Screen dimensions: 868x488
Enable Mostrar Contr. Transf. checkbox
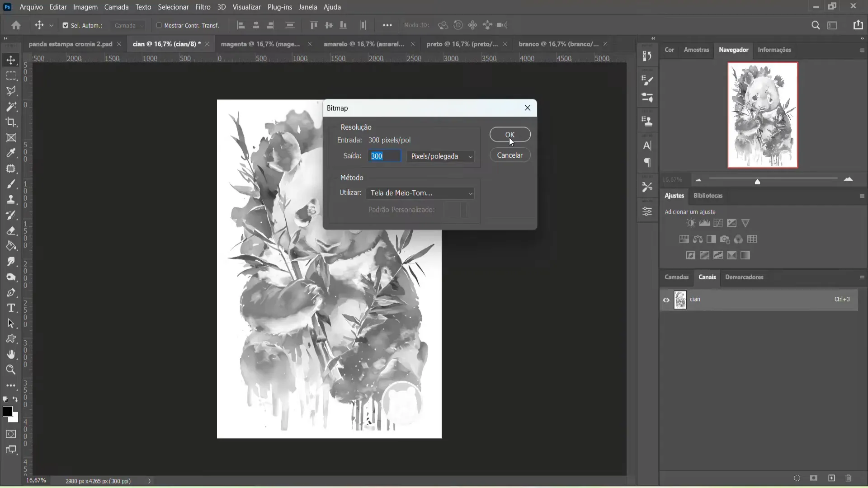click(x=159, y=25)
